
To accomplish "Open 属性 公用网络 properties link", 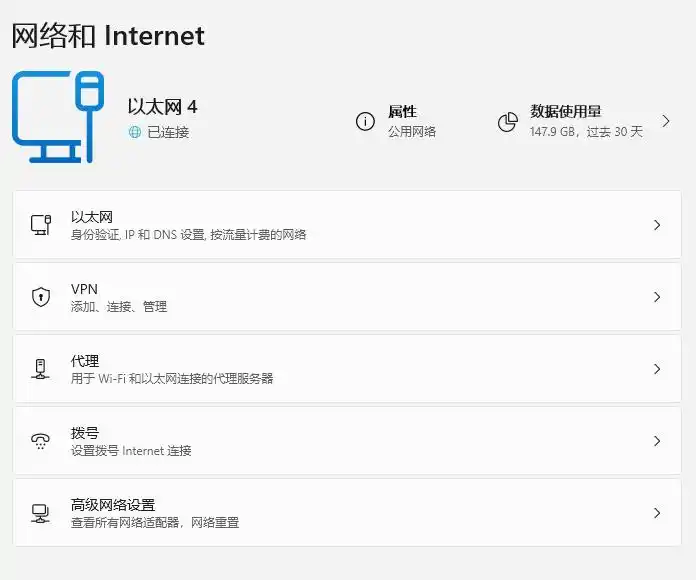I will [x=411, y=121].
